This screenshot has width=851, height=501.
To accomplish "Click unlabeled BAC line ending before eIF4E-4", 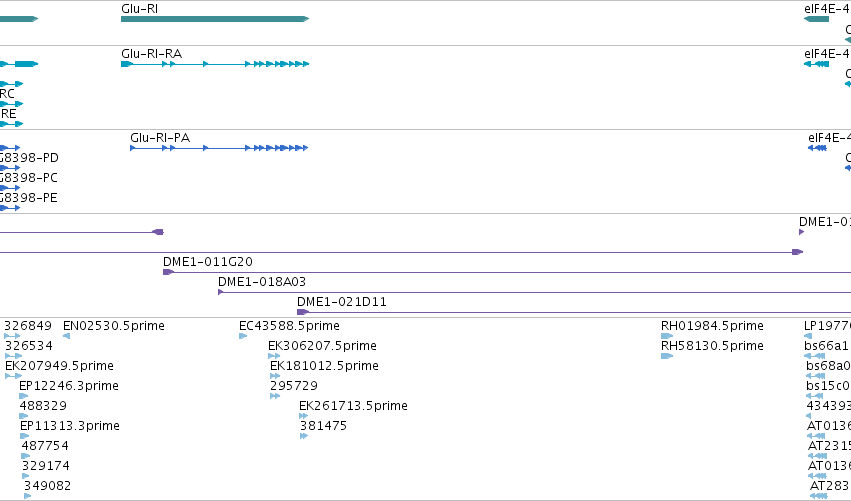I will pos(402,252).
